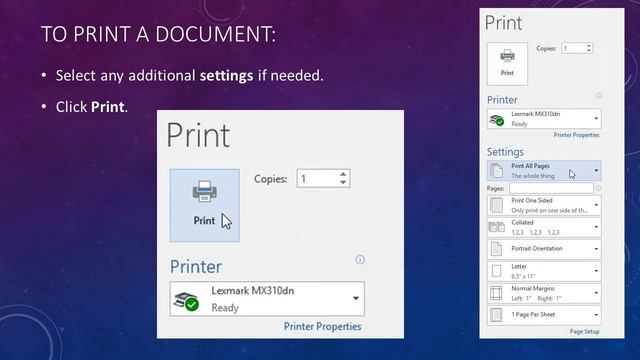Increase copies in right panel spinner
This screenshot has width=640, height=360.
[589, 46]
